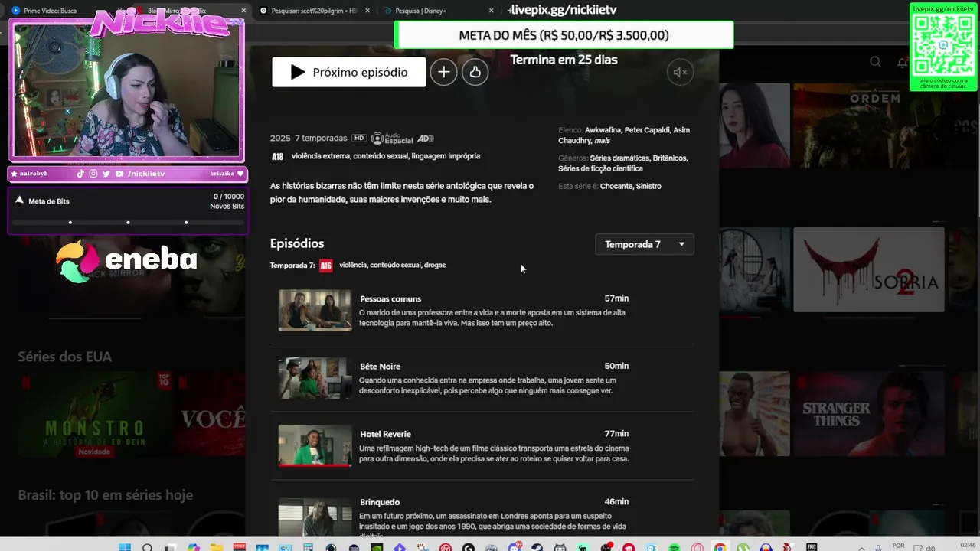Open Task View on taskbar
980x551 pixels.
point(171,547)
